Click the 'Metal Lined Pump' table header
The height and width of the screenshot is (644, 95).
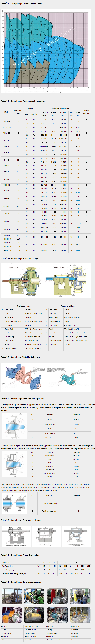[x=23, y=306]
